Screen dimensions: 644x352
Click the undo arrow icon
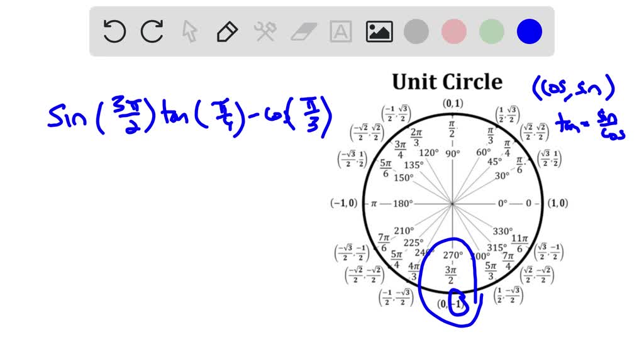click(x=114, y=31)
